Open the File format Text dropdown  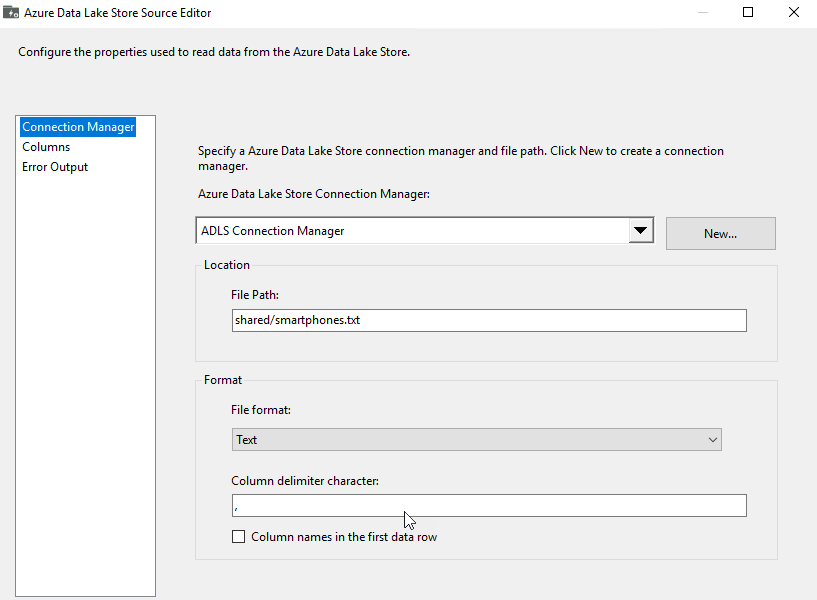click(476, 440)
